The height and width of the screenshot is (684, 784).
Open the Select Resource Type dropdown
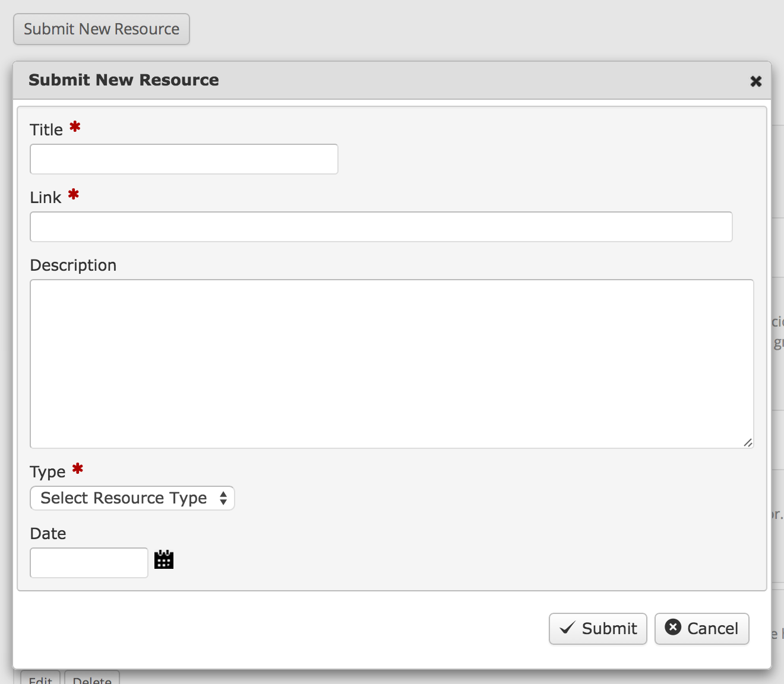click(132, 498)
